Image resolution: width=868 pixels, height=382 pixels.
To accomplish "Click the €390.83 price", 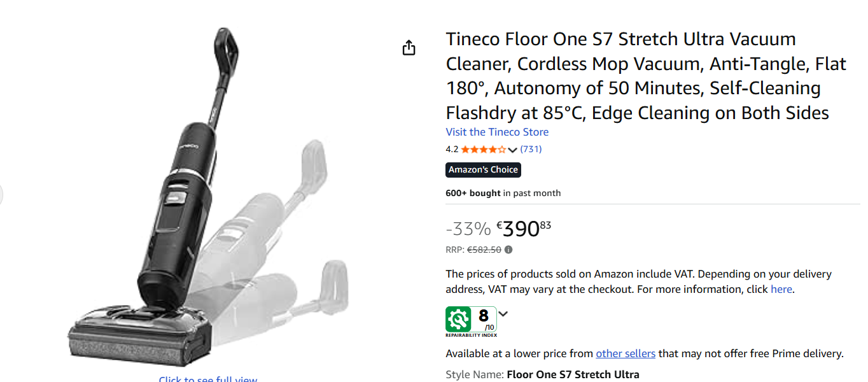I will click(x=524, y=228).
